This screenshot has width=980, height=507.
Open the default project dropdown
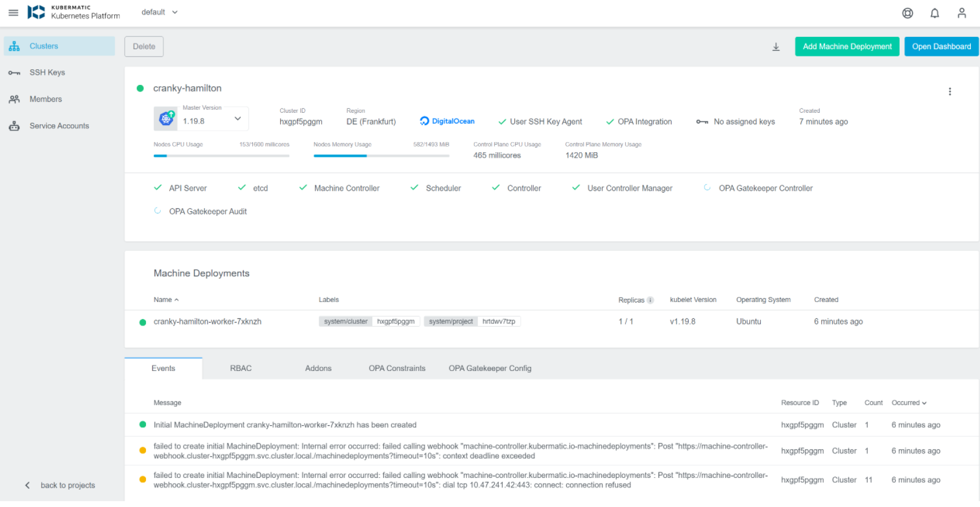[x=159, y=12]
